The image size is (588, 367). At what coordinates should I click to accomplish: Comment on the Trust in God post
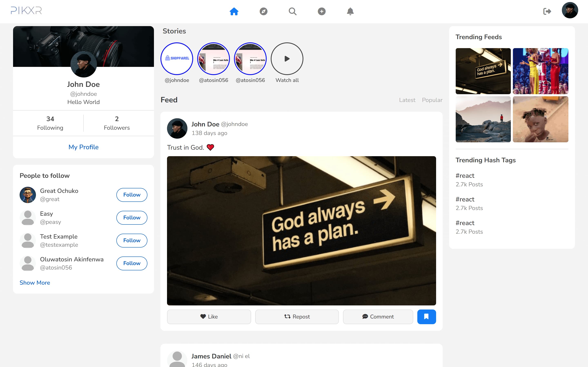click(378, 316)
